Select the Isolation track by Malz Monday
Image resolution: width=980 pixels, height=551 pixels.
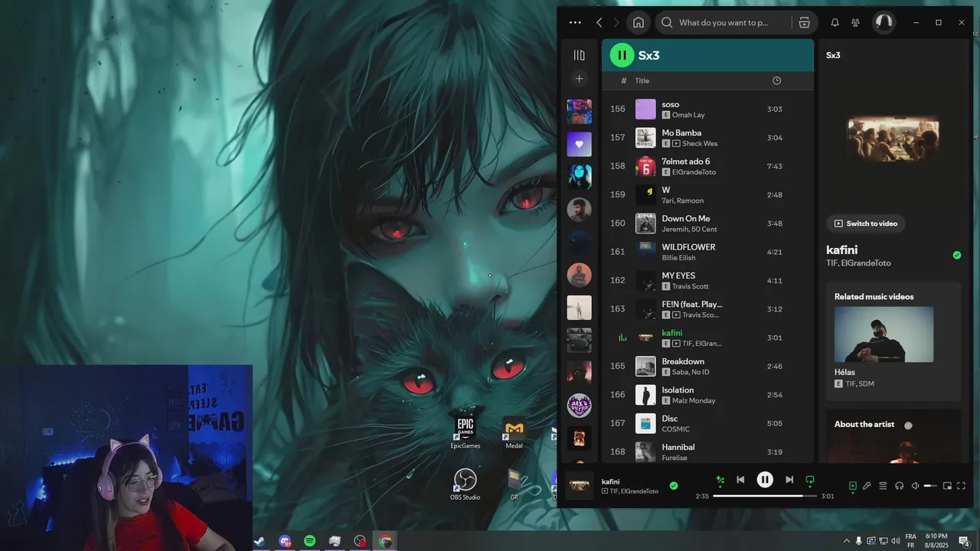tap(707, 395)
